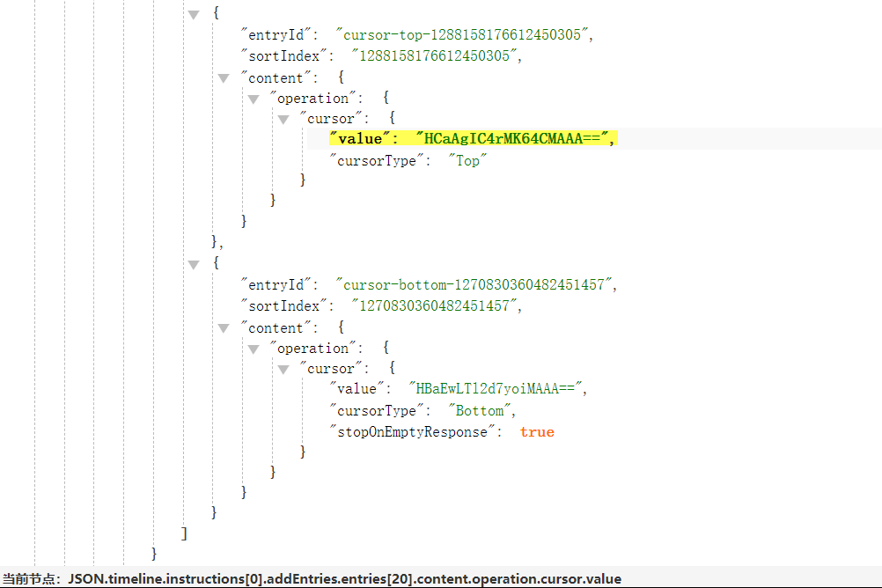The image size is (882, 588).
Task: Click the string HCaAgIC4rMK64CMAAA==
Action: (x=513, y=139)
